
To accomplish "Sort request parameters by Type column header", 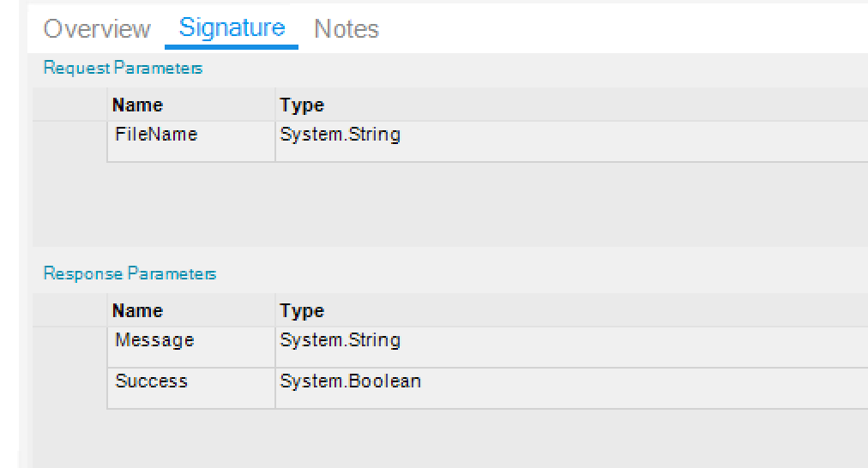I will click(302, 105).
